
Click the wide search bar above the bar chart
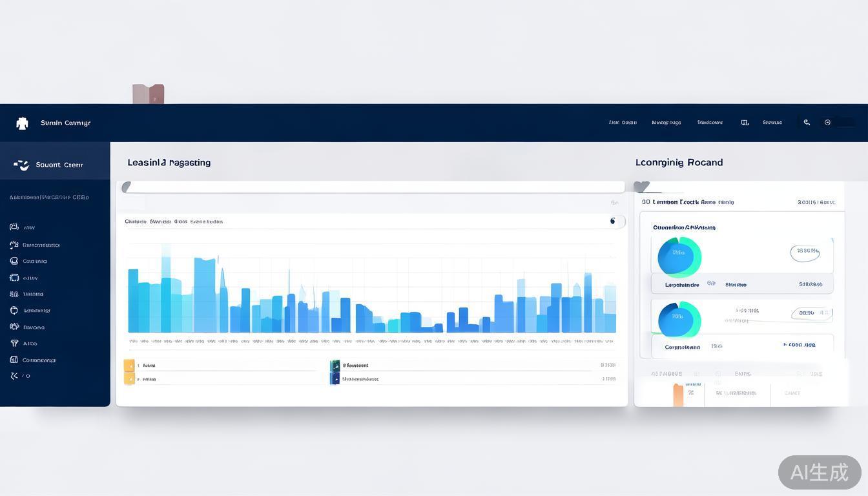coord(375,187)
